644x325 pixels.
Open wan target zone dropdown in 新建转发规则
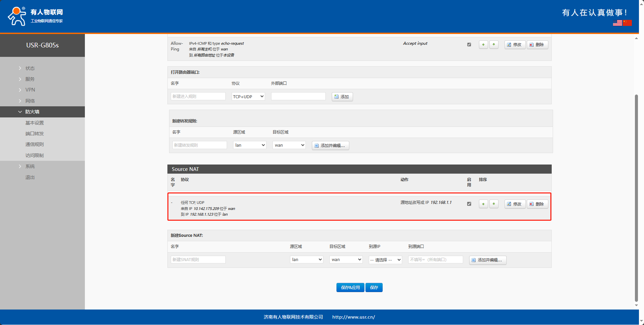(x=289, y=145)
